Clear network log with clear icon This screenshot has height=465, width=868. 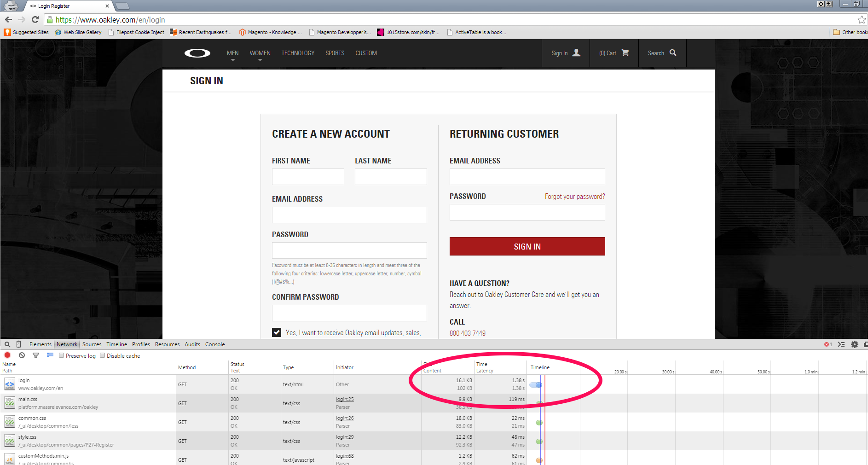coord(22,355)
